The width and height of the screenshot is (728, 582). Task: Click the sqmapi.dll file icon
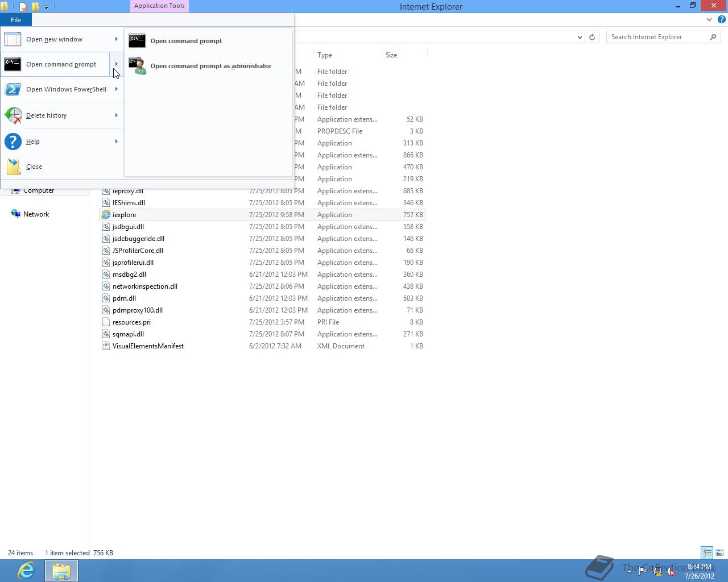[106, 334]
